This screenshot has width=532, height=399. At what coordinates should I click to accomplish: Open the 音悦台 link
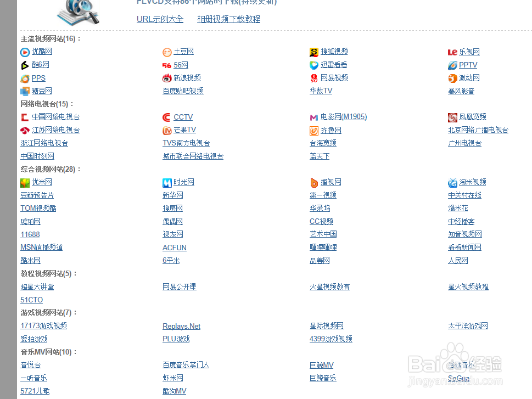(x=31, y=365)
